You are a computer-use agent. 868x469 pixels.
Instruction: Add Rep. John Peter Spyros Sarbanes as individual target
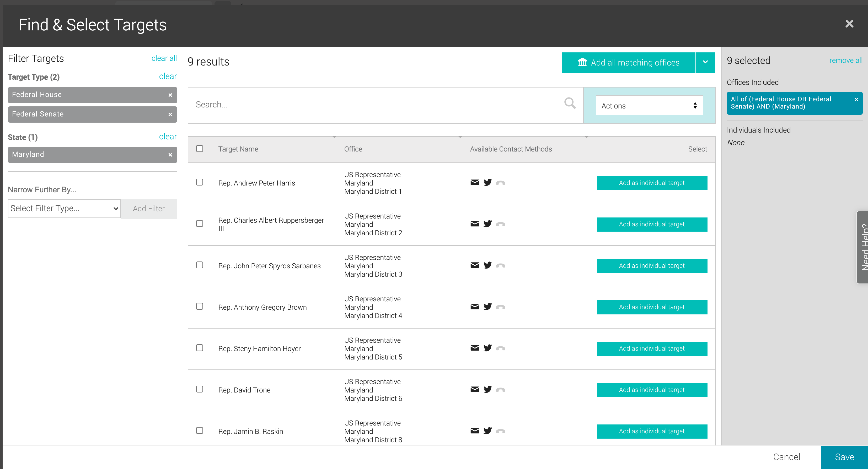pyautogui.click(x=652, y=266)
